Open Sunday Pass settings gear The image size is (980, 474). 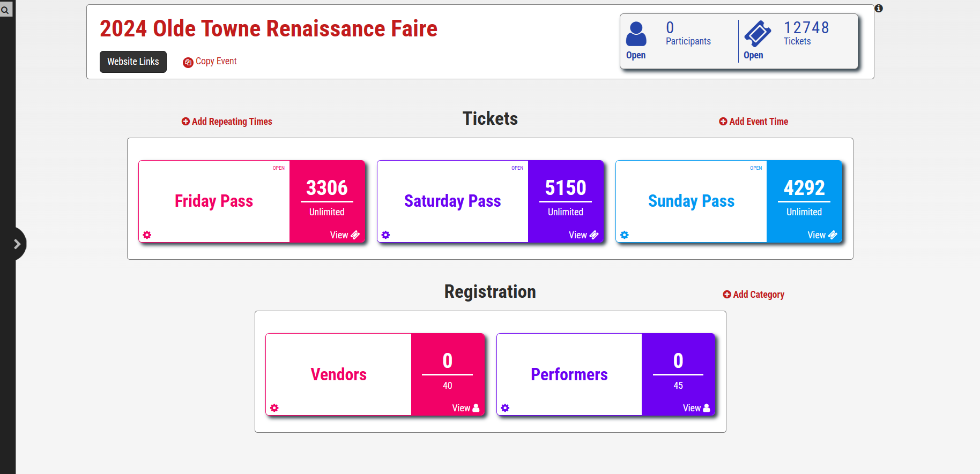pos(624,235)
